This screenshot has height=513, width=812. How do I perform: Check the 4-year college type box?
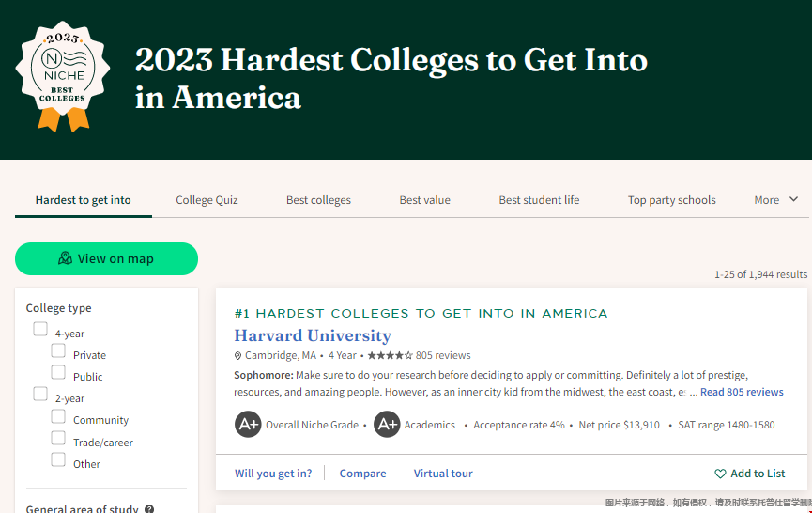coord(40,329)
